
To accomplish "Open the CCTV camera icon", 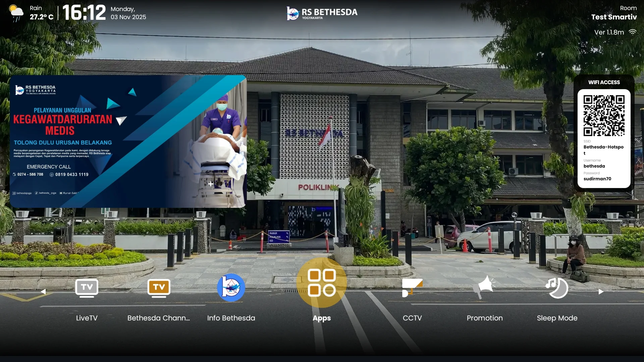I will coord(412,288).
